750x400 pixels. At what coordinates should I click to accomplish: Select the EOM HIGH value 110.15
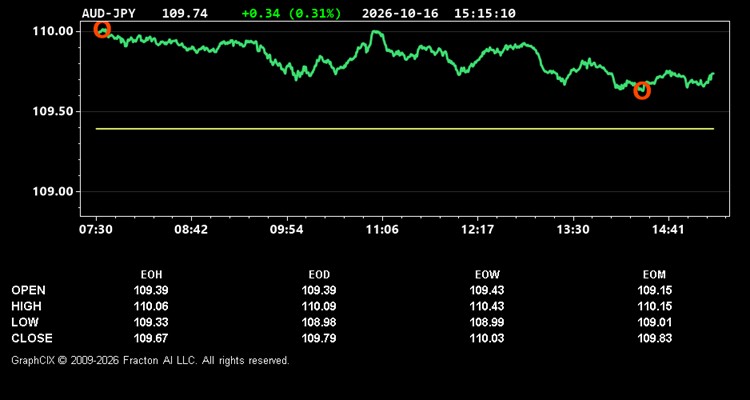coord(654,306)
